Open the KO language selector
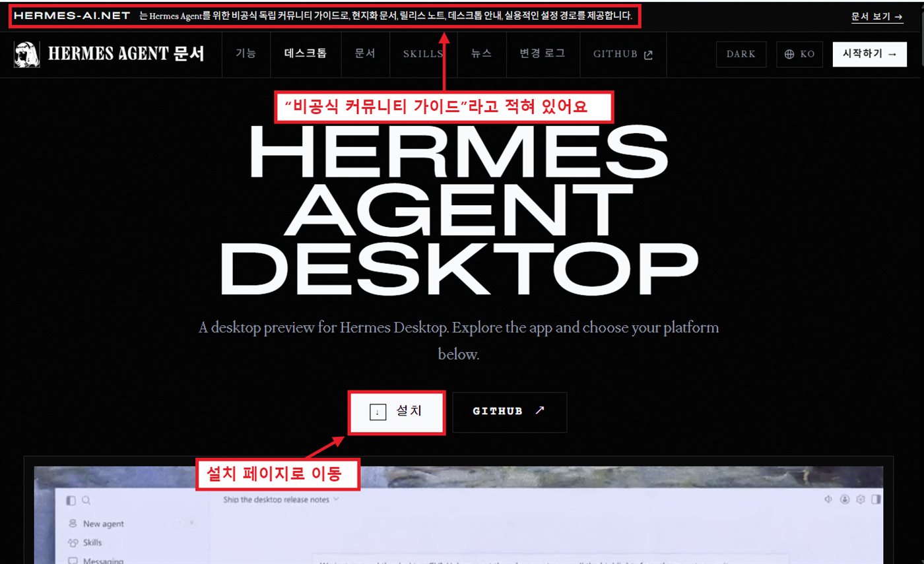 (799, 55)
